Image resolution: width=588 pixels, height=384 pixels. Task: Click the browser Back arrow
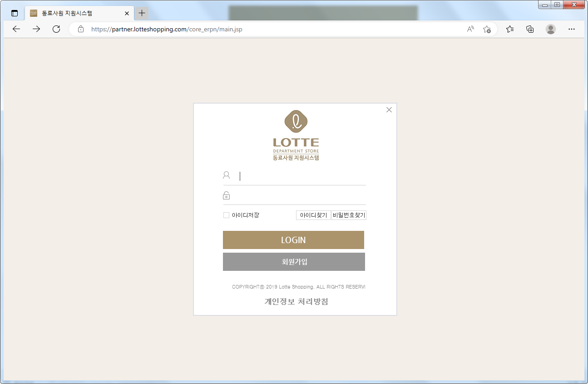pos(16,29)
